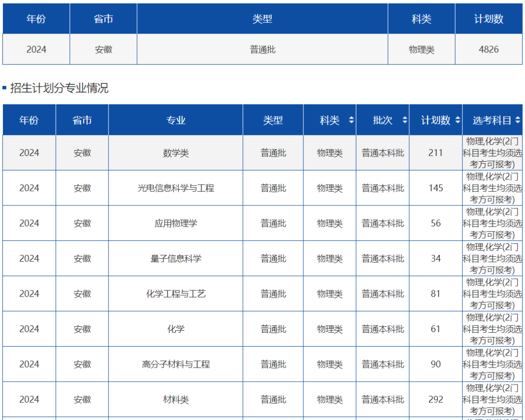Viewport: 525px width, 420px height.
Task: Open the 数学类 major entry
Action: [x=175, y=152]
